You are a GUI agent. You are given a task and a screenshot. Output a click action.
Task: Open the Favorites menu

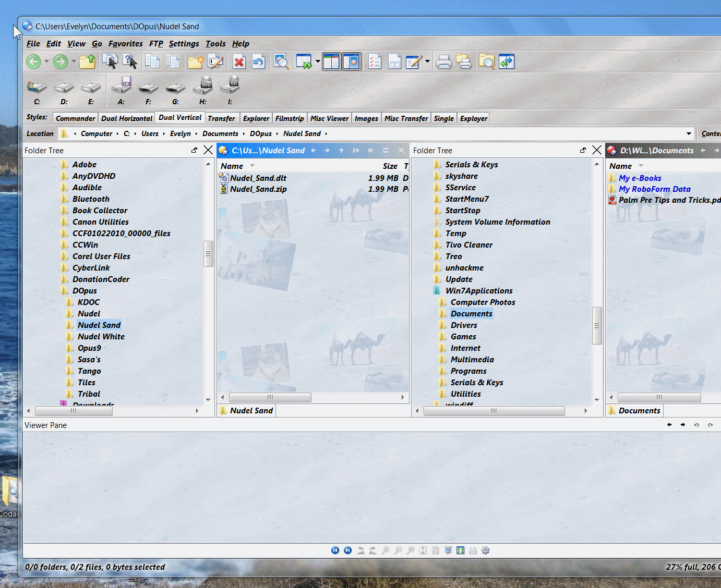(x=125, y=44)
